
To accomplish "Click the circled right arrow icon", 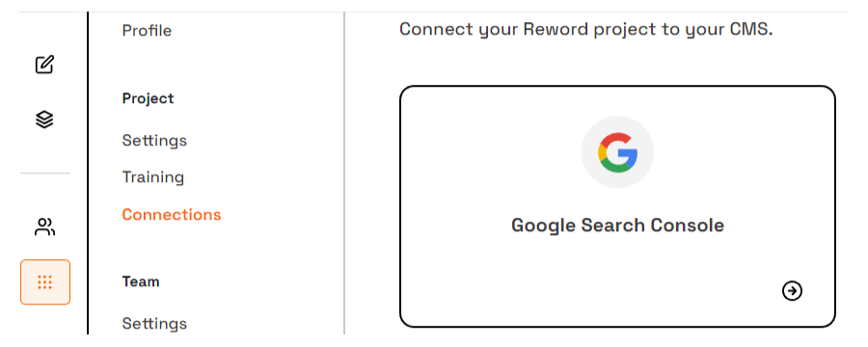I will pyautogui.click(x=792, y=290).
